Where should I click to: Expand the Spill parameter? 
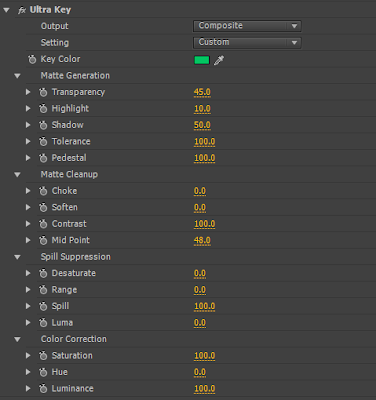pyautogui.click(x=28, y=306)
